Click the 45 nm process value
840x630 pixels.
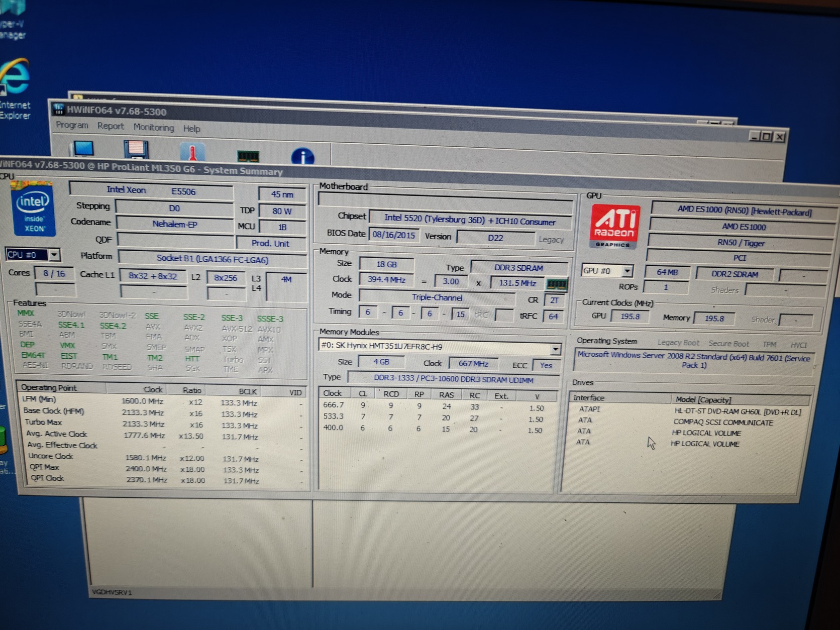point(282,194)
